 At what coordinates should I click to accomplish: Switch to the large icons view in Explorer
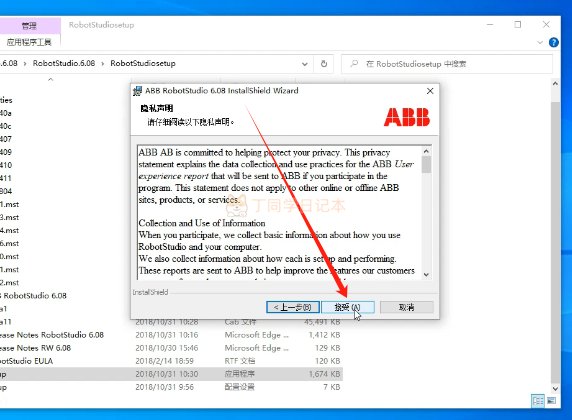pyautogui.click(x=551, y=401)
